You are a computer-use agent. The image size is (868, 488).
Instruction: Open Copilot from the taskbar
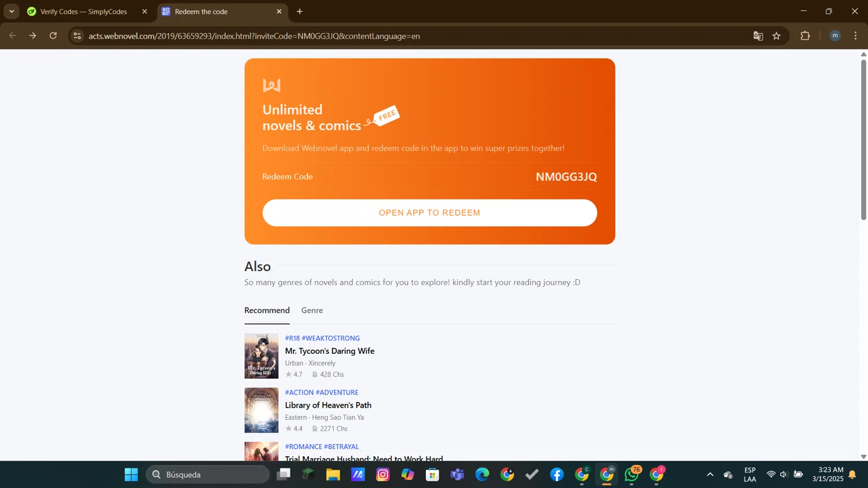tap(407, 475)
